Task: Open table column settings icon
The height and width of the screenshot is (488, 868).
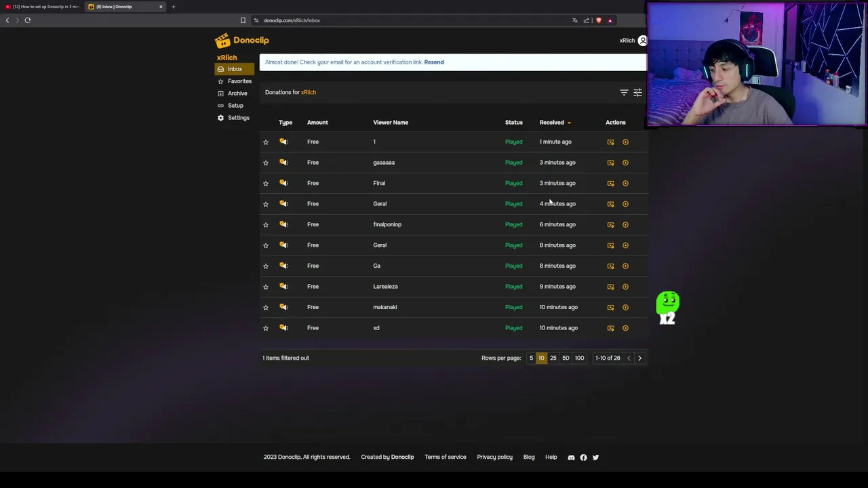Action: pos(637,92)
